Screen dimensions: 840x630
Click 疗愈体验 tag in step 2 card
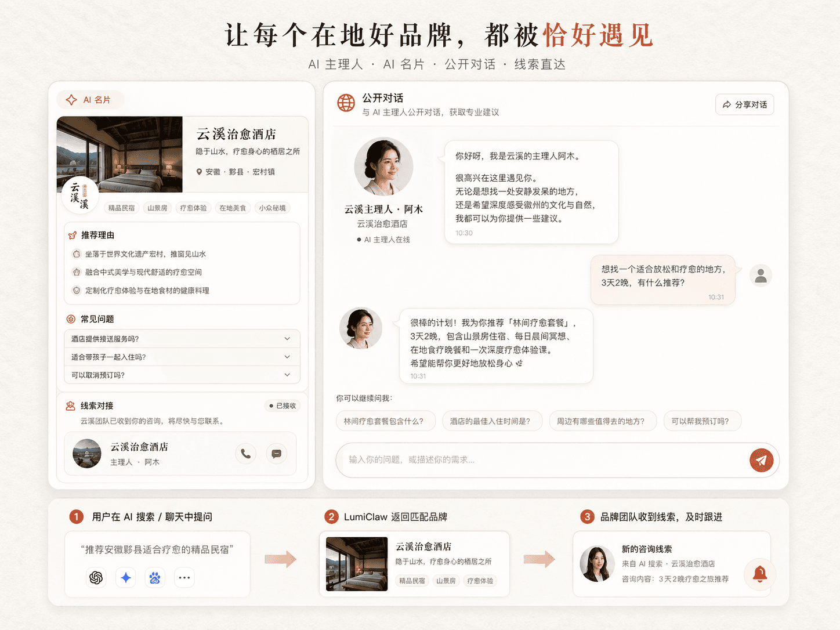(480, 581)
